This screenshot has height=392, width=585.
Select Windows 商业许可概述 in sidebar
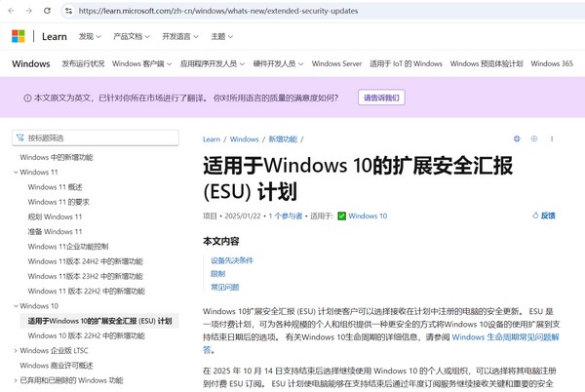[x=57, y=366]
